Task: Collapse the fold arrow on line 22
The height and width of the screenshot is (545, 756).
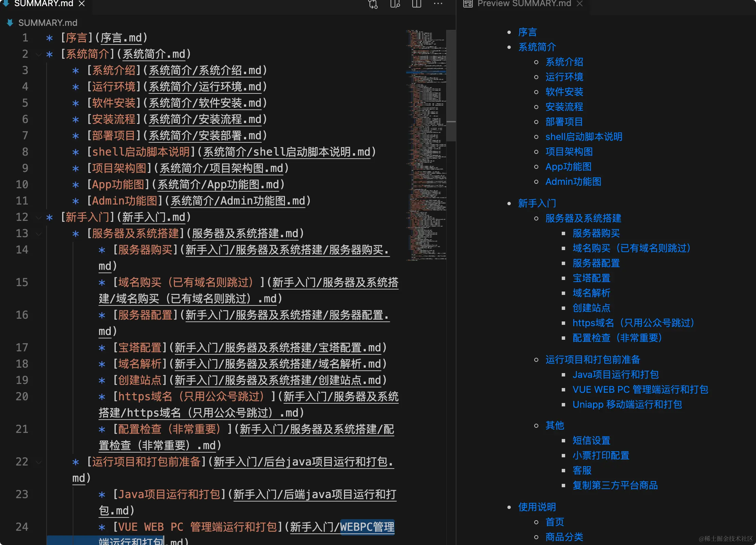Action: pos(39,462)
